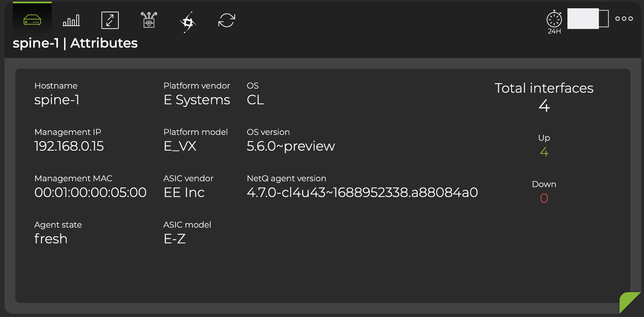Viewport: 644px width, 317px height.
Task: Open the device events health icon
Action: pos(148,19)
